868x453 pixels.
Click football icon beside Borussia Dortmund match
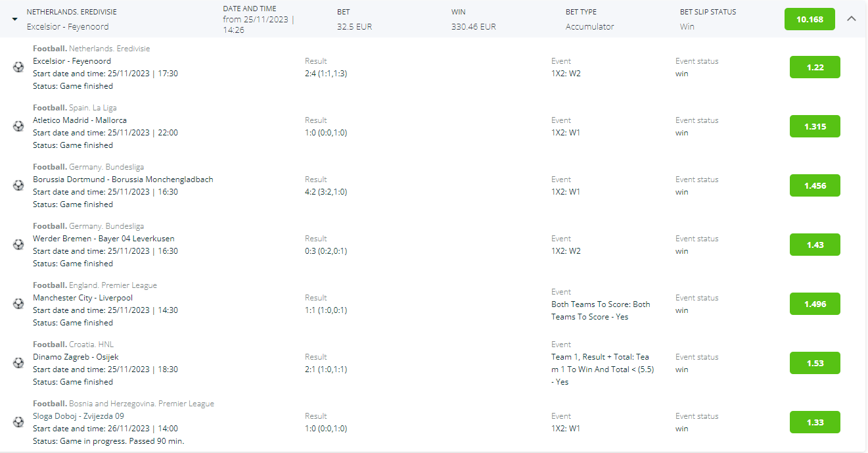click(x=18, y=185)
